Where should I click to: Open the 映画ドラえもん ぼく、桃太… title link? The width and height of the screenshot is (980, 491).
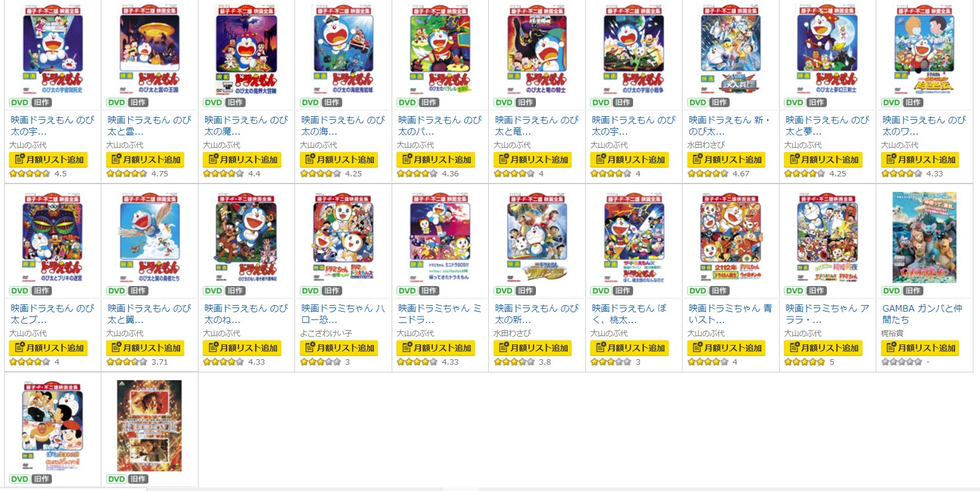(634, 314)
